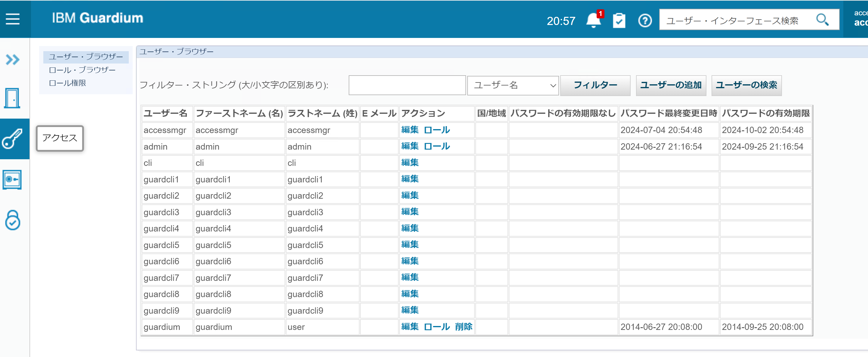The width and height of the screenshot is (868, 357).
Task: Click 削除 link for guardium user
Action: 463,327
